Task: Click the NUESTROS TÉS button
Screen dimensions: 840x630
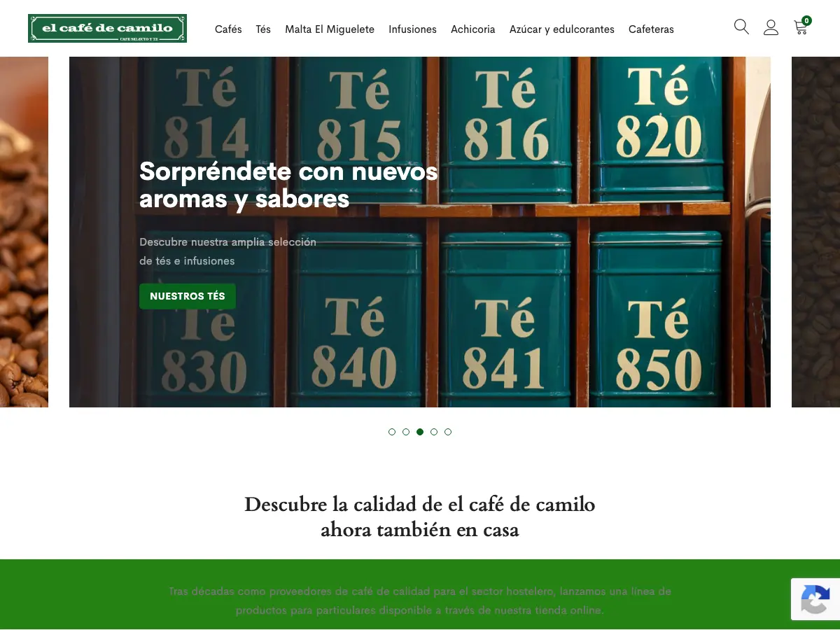Action: pos(188,296)
